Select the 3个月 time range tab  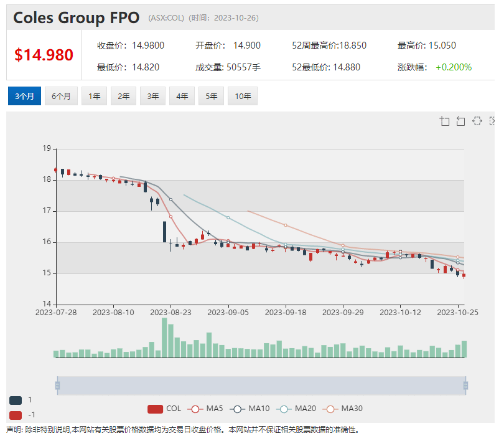(24, 96)
